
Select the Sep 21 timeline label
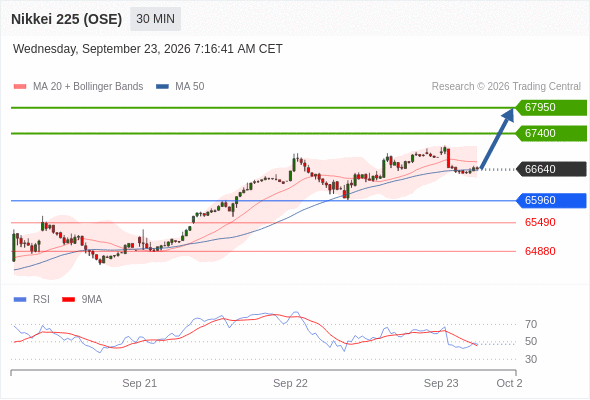pyautogui.click(x=139, y=383)
